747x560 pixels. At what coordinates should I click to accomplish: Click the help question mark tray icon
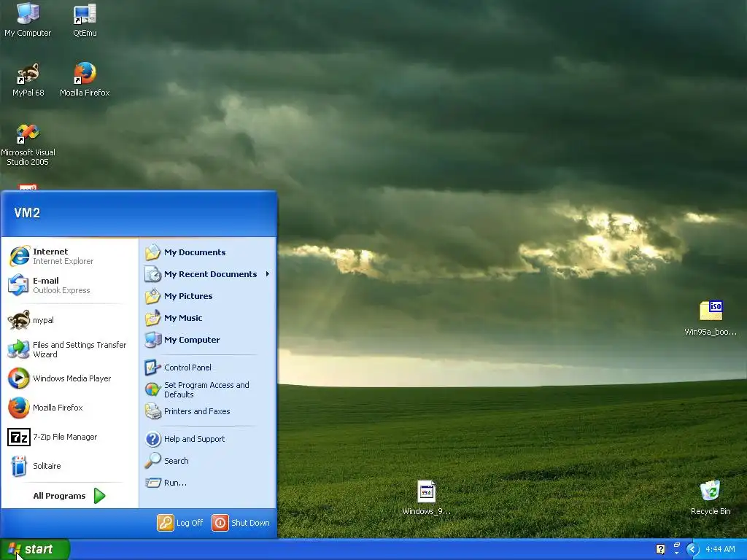[x=660, y=550]
